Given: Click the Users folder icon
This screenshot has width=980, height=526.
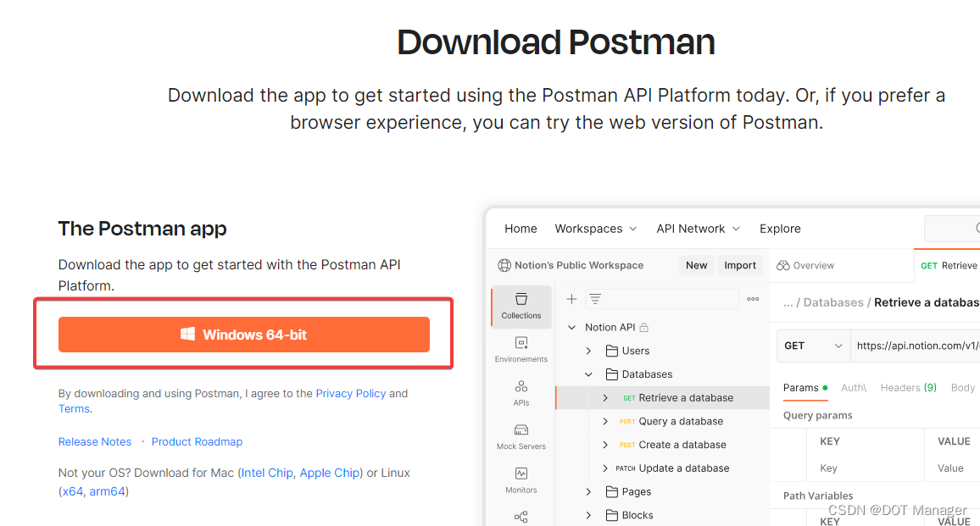Looking at the screenshot, I should [x=612, y=351].
